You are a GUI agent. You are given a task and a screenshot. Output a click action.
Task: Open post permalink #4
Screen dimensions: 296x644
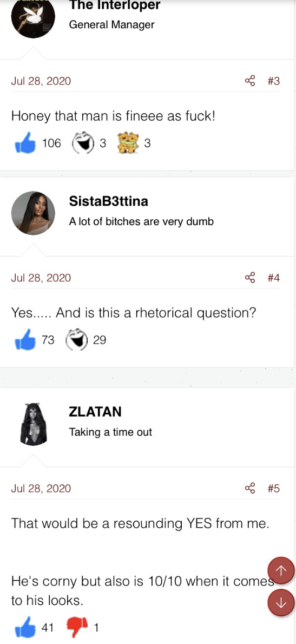(273, 278)
